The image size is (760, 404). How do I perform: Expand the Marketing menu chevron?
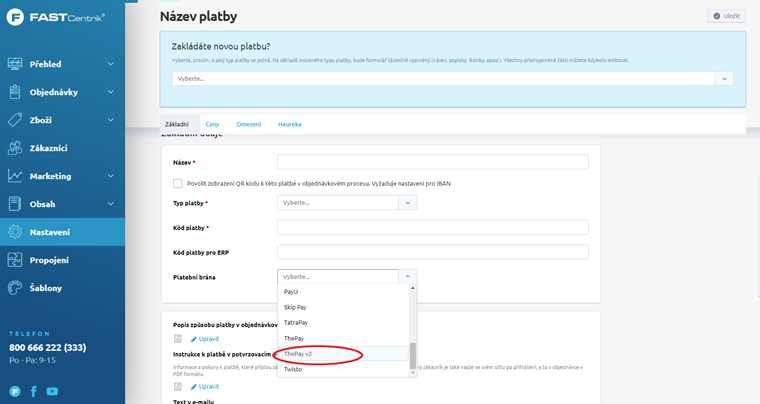point(111,176)
